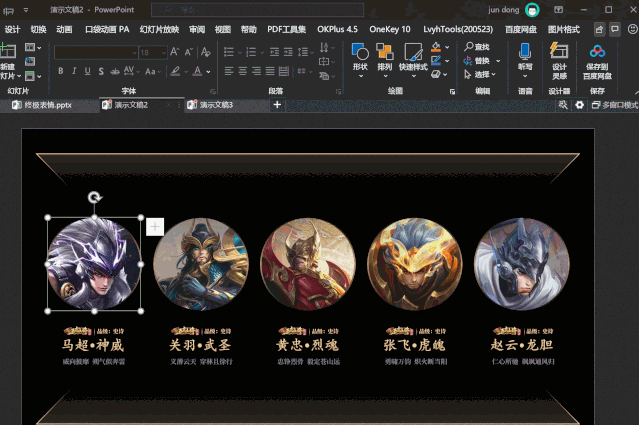Screen dimensions: 639x425
Task: Expand the shape fill dropdown arrow
Action: click(x=447, y=47)
